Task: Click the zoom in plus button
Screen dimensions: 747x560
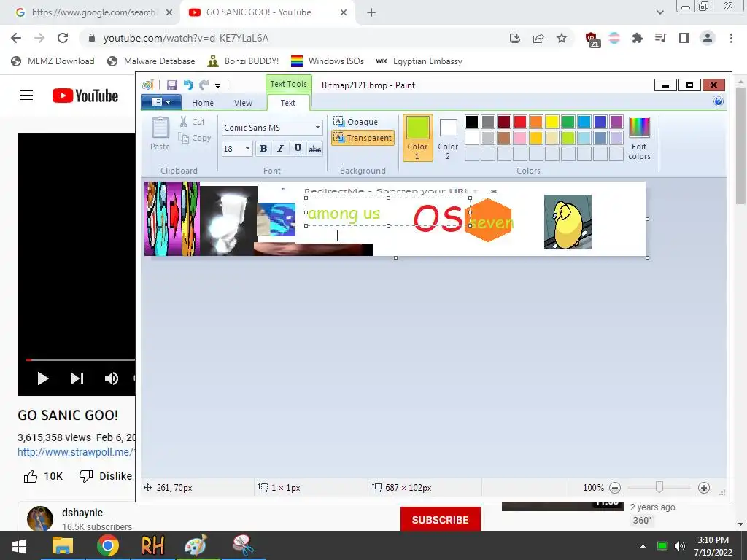Action: (704, 488)
